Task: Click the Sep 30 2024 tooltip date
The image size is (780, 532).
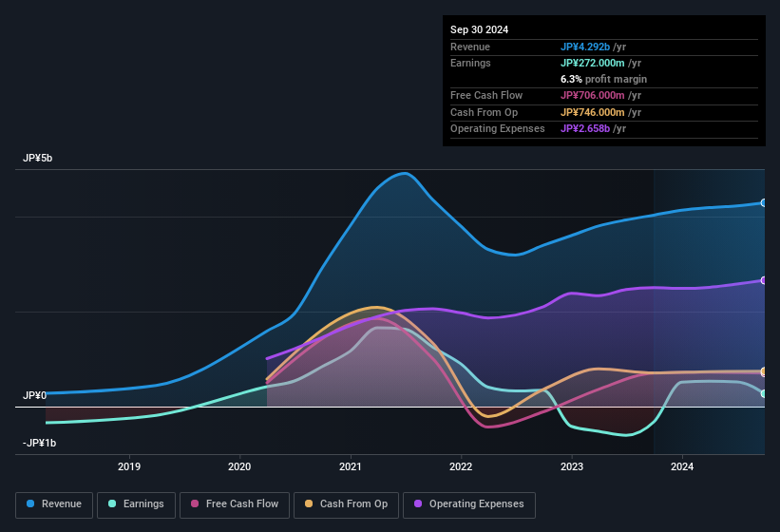Action: (x=479, y=29)
